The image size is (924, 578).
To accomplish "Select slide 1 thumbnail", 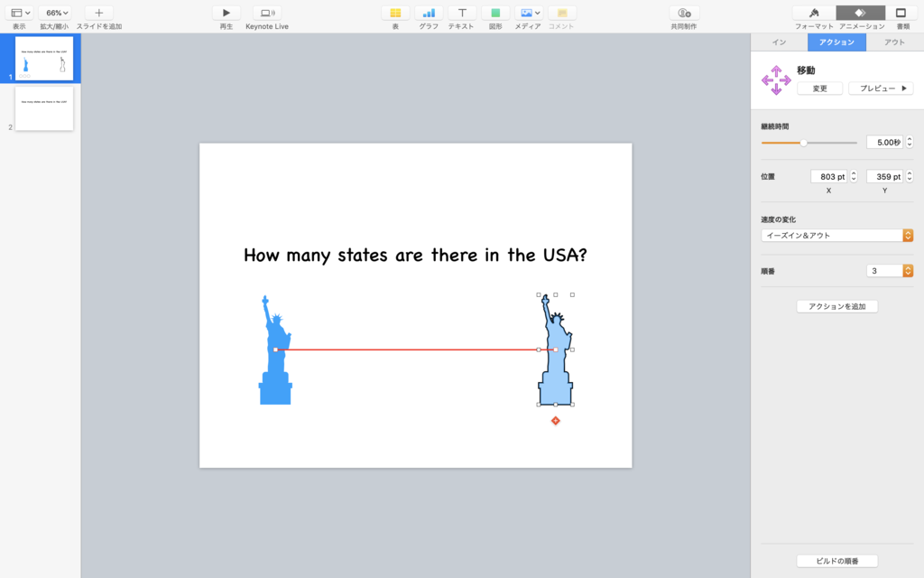I will (44, 59).
